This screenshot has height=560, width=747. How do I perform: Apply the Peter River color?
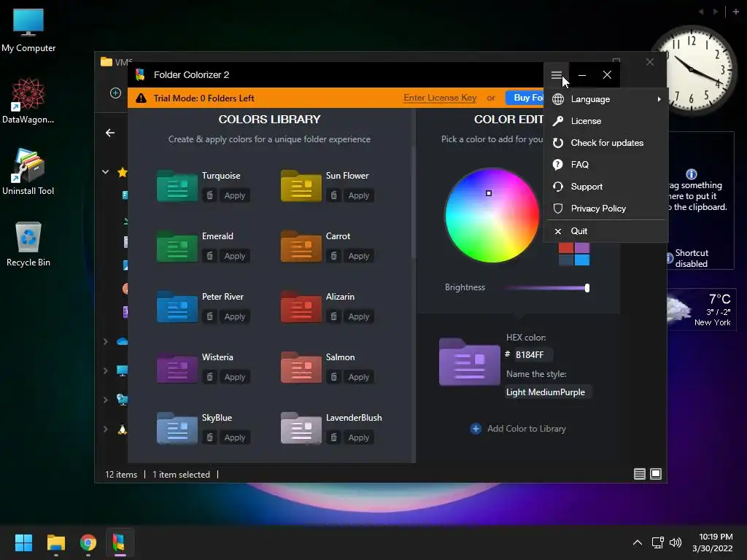tap(235, 316)
